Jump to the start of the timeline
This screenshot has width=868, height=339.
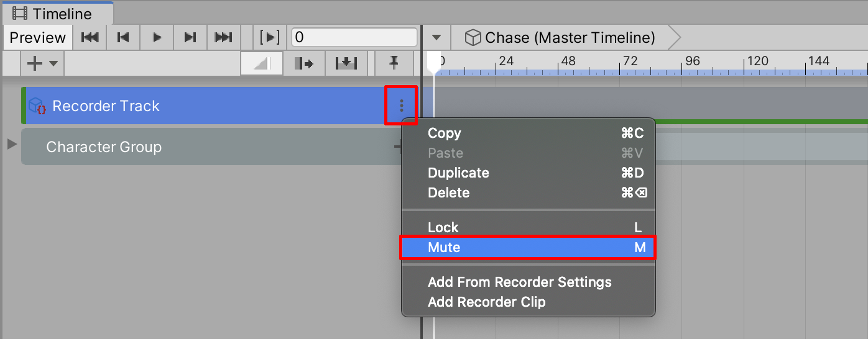click(90, 38)
